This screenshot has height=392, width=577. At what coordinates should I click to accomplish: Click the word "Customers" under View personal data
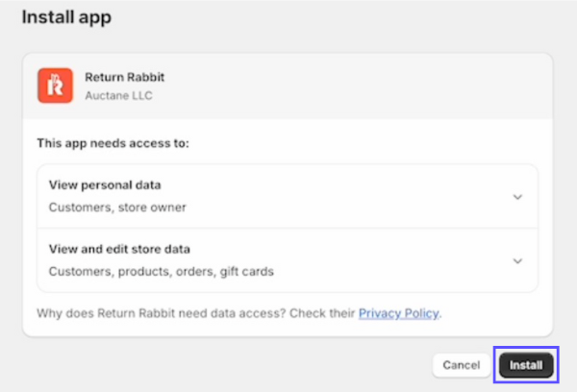[x=82, y=207]
